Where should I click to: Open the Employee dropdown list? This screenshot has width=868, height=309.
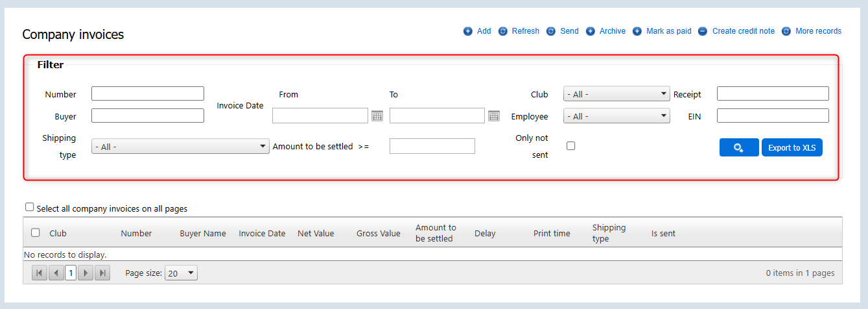point(616,116)
